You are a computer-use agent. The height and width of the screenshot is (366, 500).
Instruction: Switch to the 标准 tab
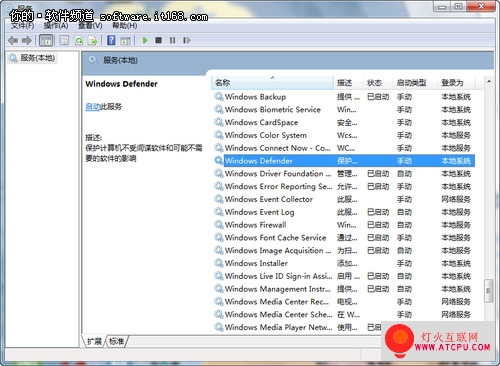pyautogui.click(x=116, y=341)
